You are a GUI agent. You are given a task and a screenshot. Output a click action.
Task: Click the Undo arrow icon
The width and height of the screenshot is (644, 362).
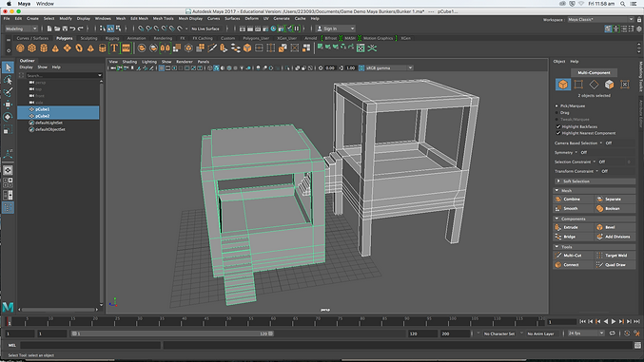coord(72,29)
